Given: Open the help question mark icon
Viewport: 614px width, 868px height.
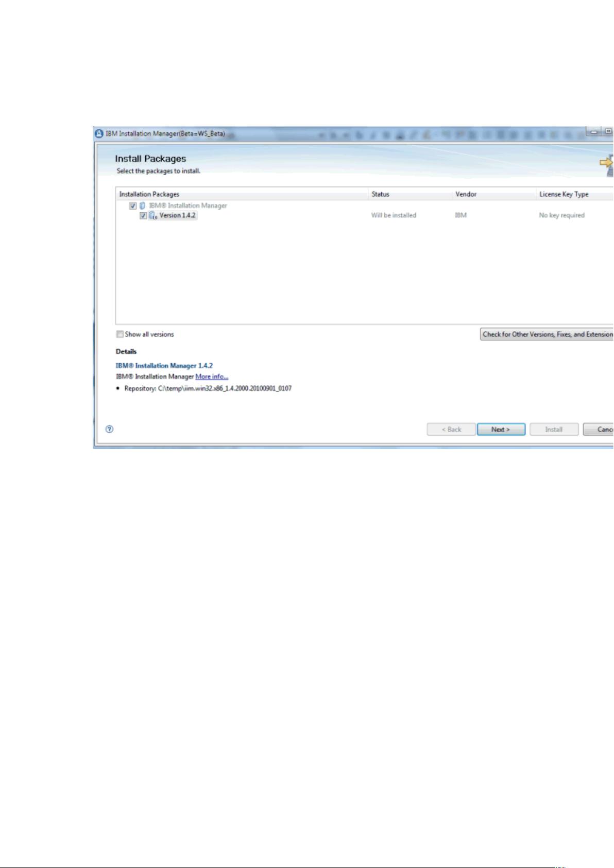Looking at the screenshot, I should click(109, 429).
